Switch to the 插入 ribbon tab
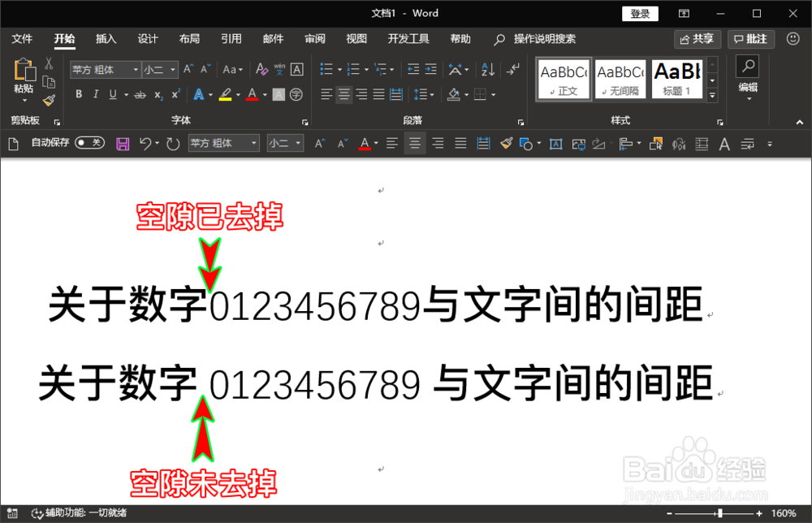Image resolution: width=812 pixels, height=523 pixels. (106, 38)
